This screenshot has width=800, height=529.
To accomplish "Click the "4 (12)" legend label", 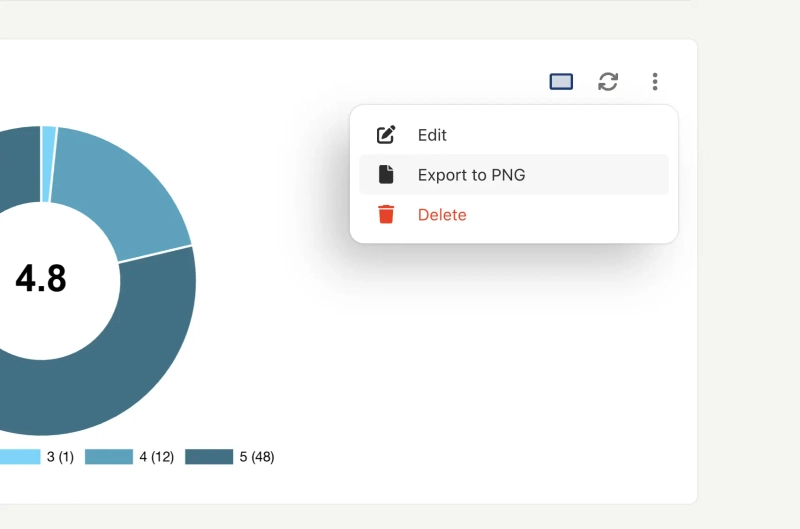I will [x=157, y=457].
